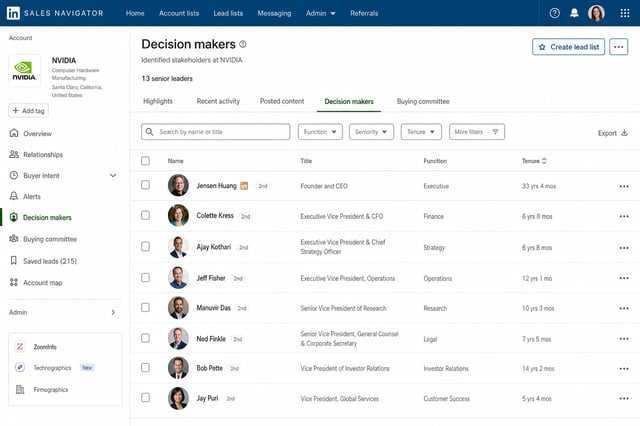The image size is (640, 426).
Task: Check the box for Bob Pette
Action: [145, 368]
